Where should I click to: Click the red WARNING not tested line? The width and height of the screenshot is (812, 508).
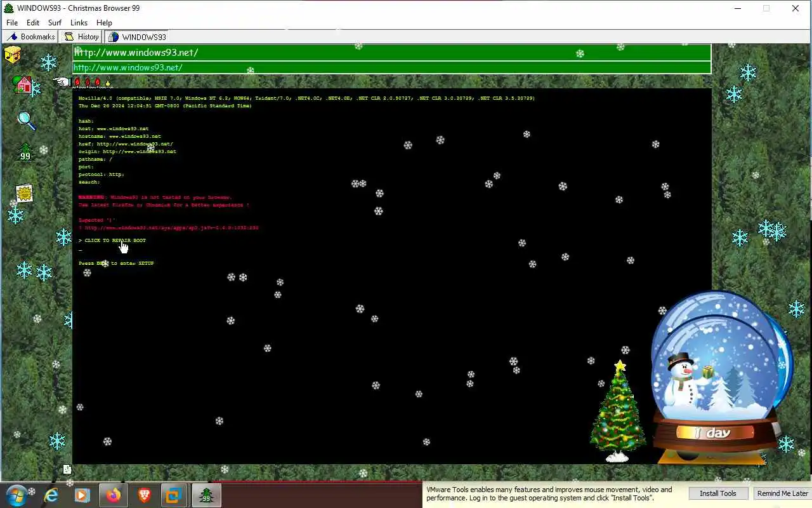pos(155,197)
